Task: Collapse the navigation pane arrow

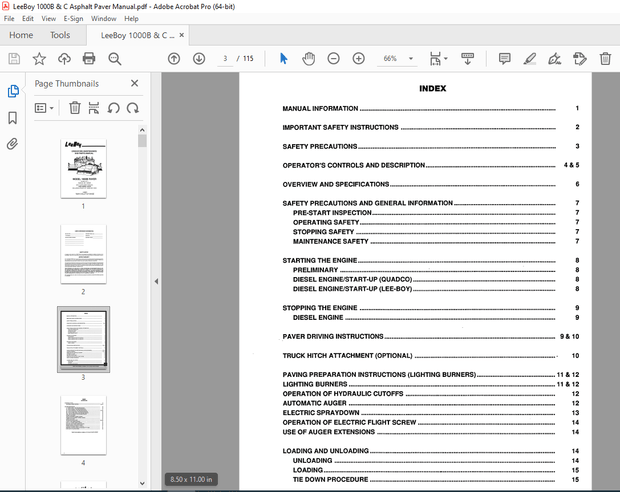Action: click(156, 281)
